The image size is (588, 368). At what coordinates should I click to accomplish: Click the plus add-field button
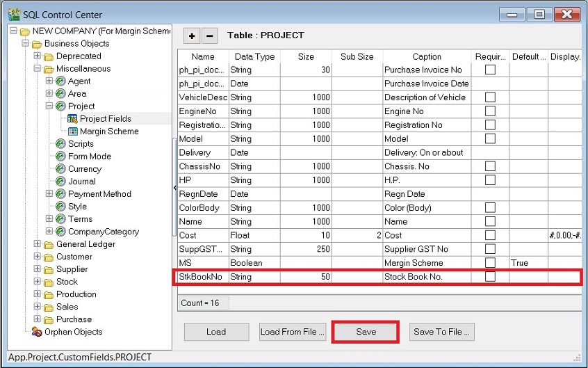coord(192,35)
